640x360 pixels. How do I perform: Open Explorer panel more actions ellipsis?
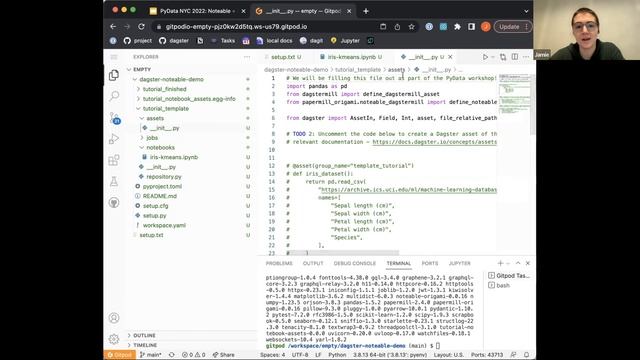click(247, 57)
